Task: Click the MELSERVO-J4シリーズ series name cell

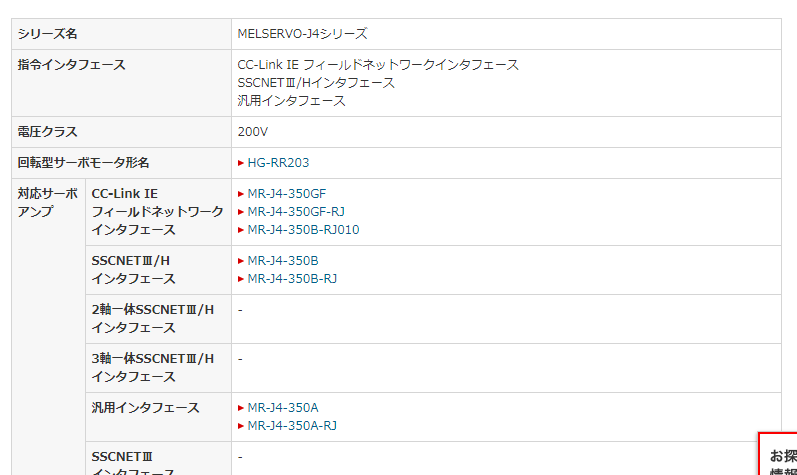Action: (x=302, y=33)
